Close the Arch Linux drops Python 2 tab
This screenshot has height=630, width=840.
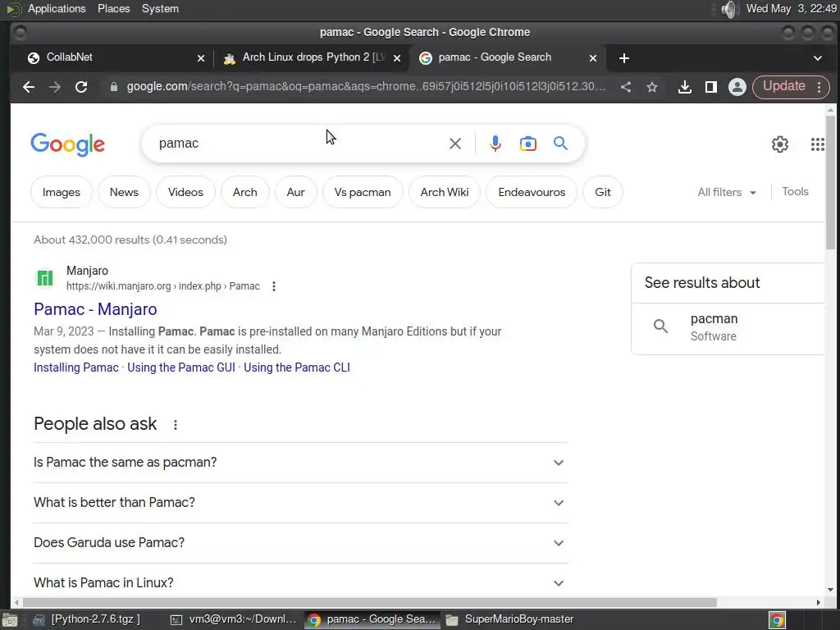click(x=397, y=58)
